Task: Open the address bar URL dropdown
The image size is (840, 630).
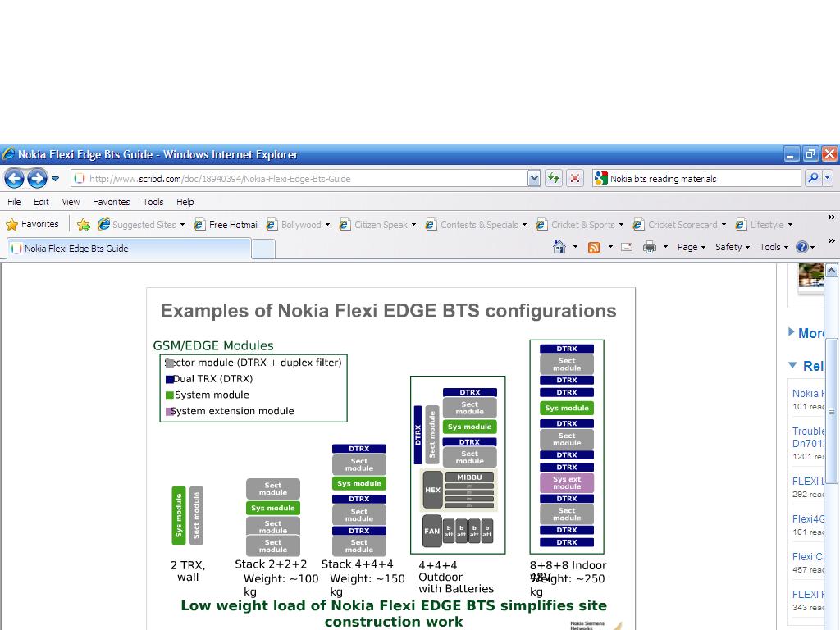Action: point(534,178)
